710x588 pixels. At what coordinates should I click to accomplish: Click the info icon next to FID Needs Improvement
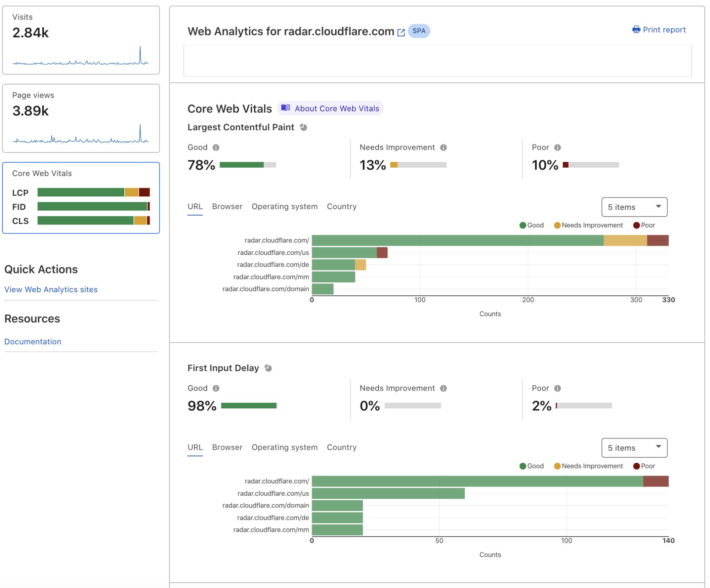coord(444,388)
